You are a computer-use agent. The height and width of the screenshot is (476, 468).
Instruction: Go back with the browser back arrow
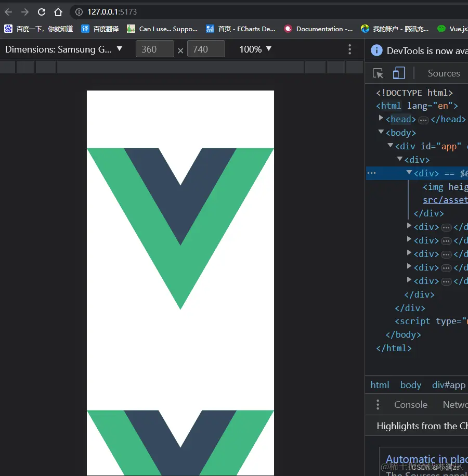[x=8, y=12]
